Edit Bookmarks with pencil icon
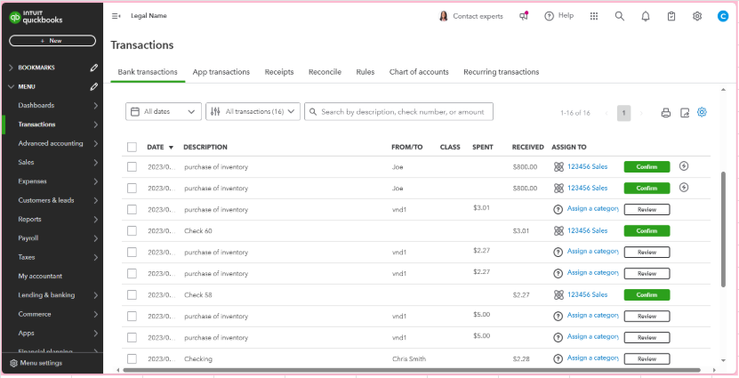The image size is (739, 378). (x=94, y=68)
